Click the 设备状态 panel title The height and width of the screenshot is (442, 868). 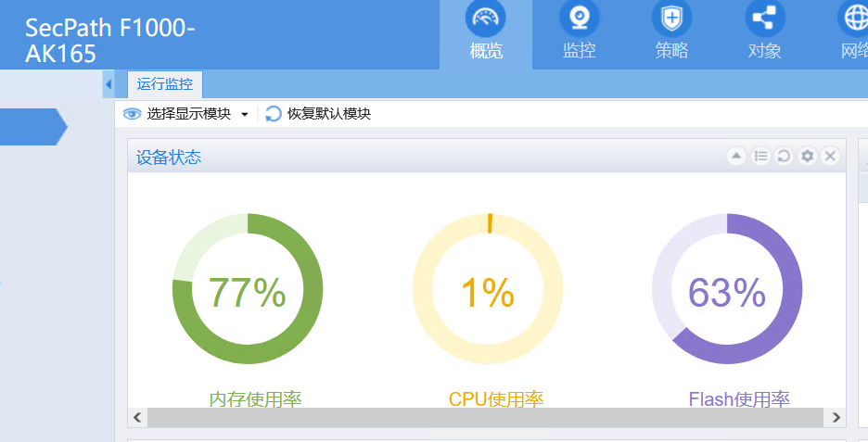click(x=169, y=158)
